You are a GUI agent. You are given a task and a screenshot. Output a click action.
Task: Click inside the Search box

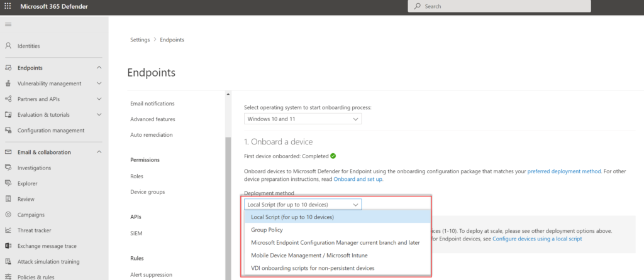click(499, 6)
